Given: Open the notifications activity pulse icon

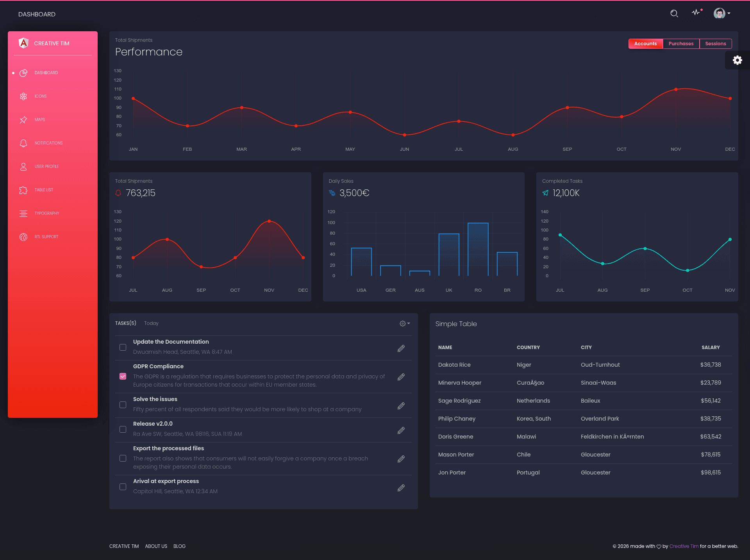Looking at the screenshot, I should (x=696, y=12).
